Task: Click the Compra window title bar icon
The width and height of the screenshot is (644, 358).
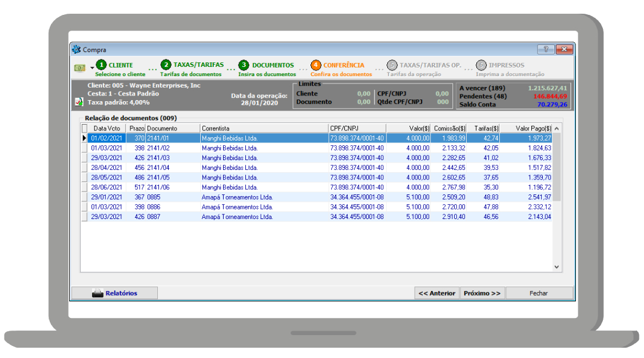Action: point(76,50)
